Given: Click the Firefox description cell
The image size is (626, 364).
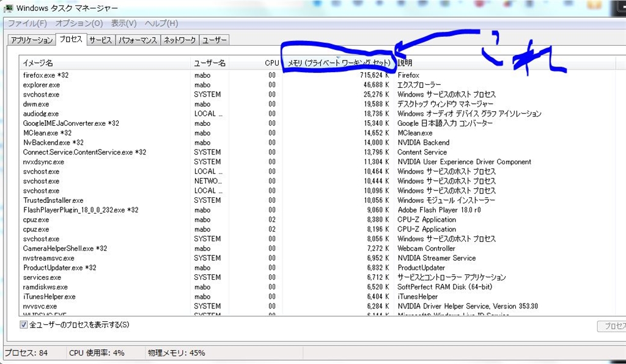Looking at the screenshot, I should pyautogui.click(x=408, y=75).
